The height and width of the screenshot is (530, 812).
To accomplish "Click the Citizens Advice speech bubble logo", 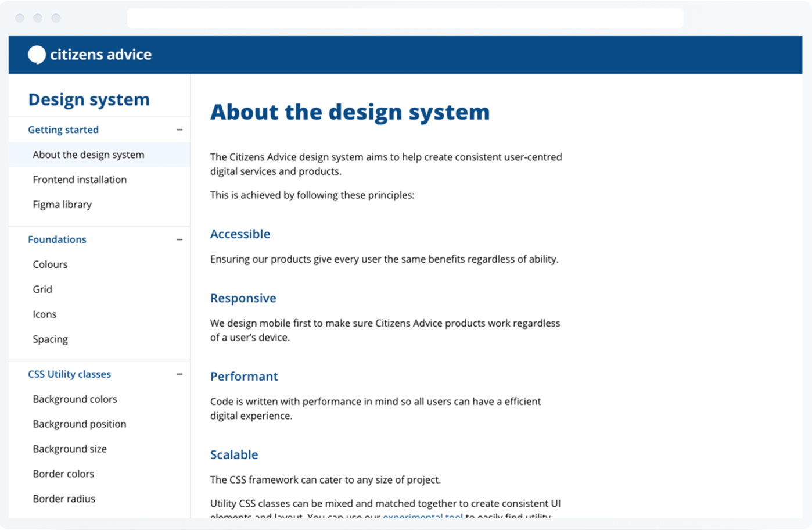I will (37, 55).
